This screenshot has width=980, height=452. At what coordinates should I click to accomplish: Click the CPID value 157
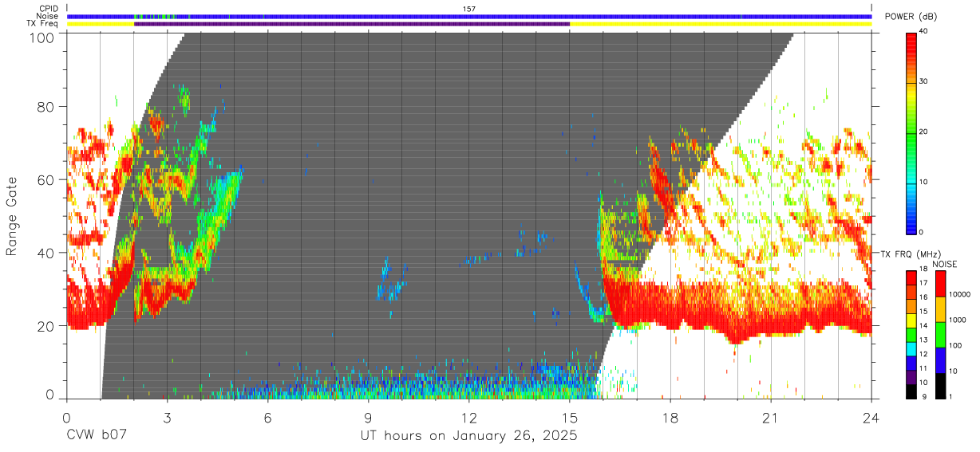[469, 9]
